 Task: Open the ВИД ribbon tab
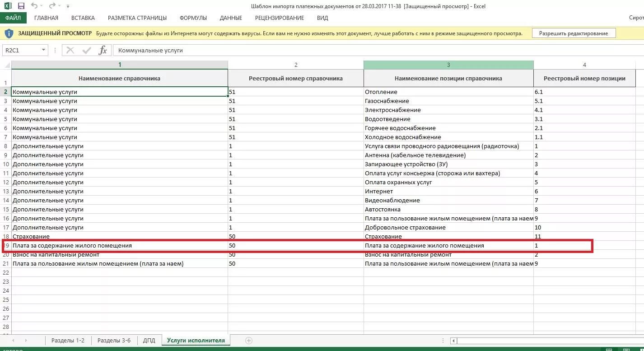click(x=322, y=18)
